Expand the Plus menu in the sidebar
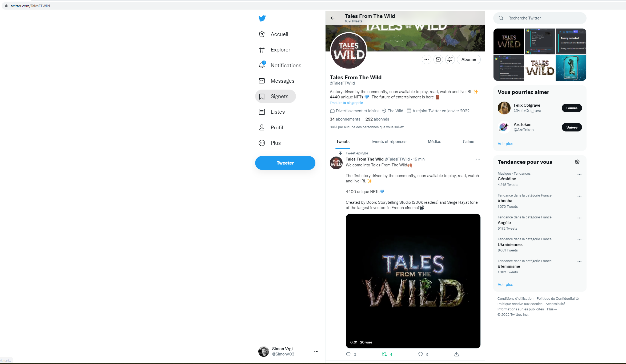Screen dimensions: 626x364 click(270, 143)
